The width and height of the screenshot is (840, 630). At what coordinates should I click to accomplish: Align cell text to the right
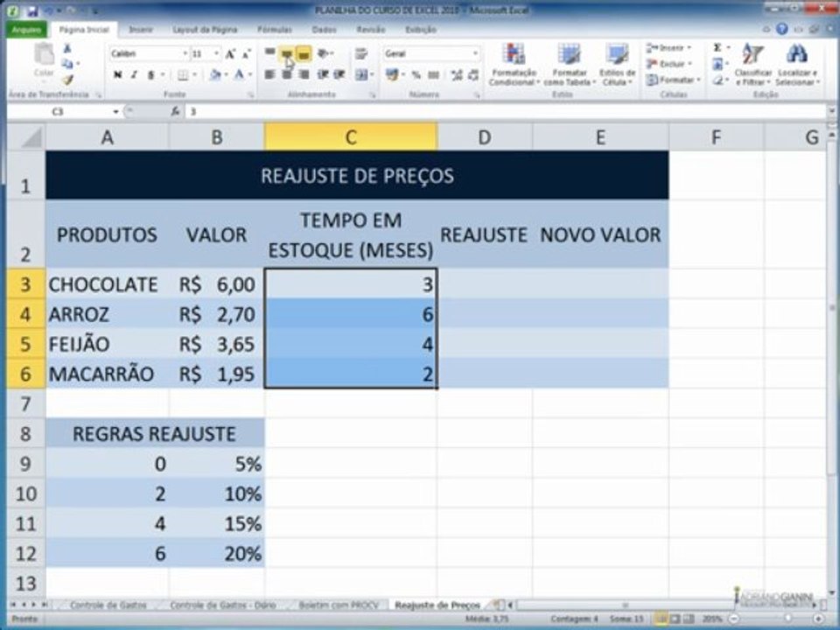coord(304,74)
